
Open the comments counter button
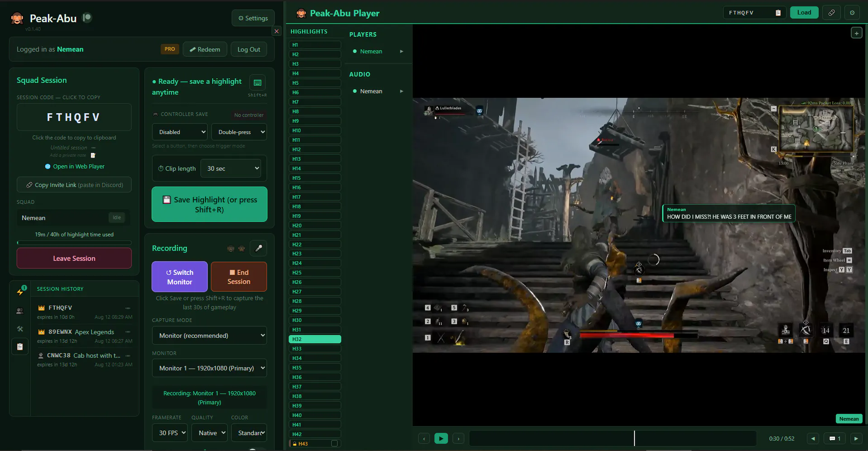click(x=835, y=438)
